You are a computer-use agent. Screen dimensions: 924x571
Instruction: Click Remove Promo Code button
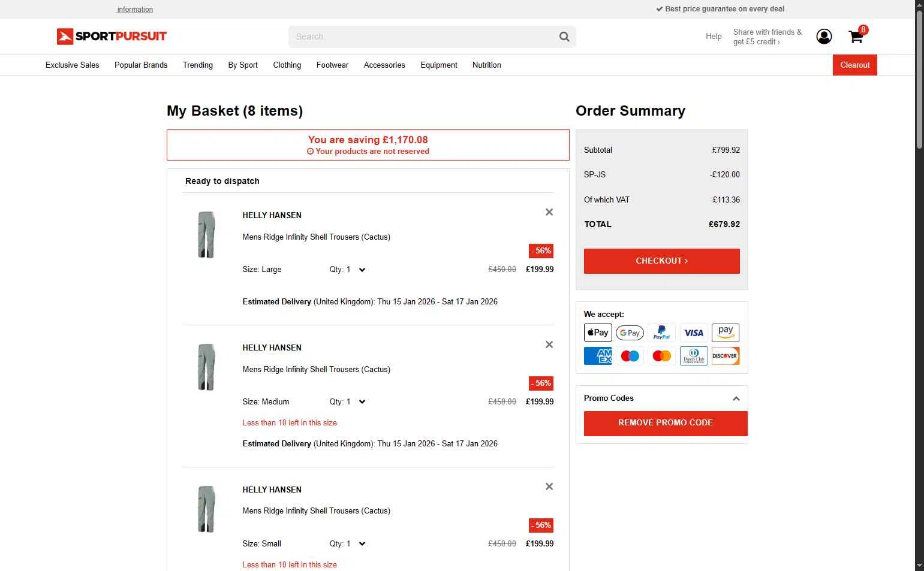tap(666, 423)
